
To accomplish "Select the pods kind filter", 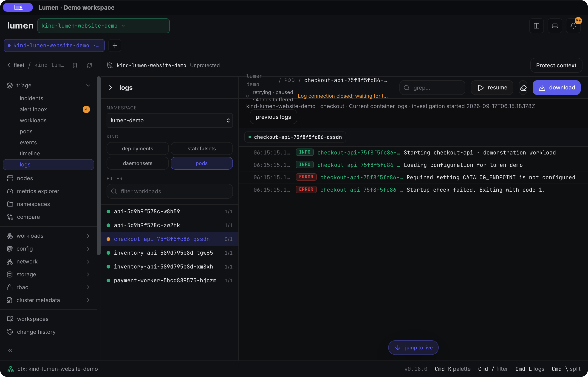I will click(x=201, y=163).
